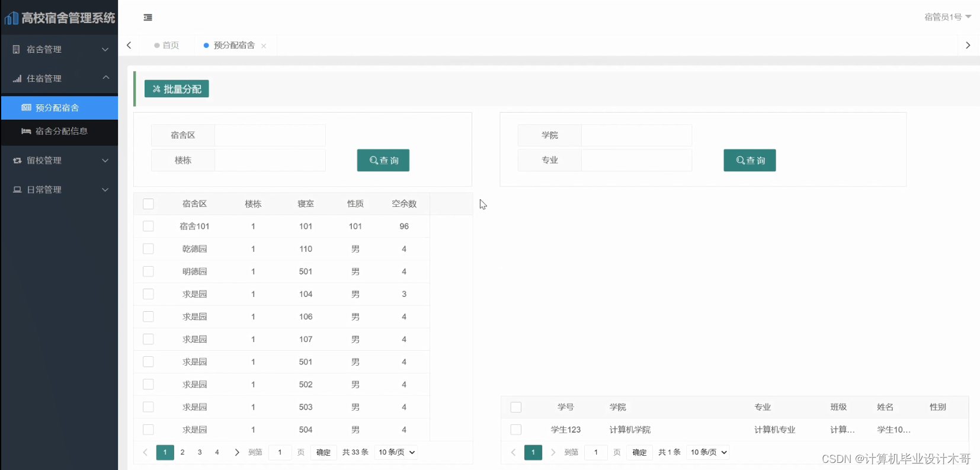980x470 pixels.
Task: Go to page 4 of dormitory table
Action: pyautogui.click(x=217, y=452)
